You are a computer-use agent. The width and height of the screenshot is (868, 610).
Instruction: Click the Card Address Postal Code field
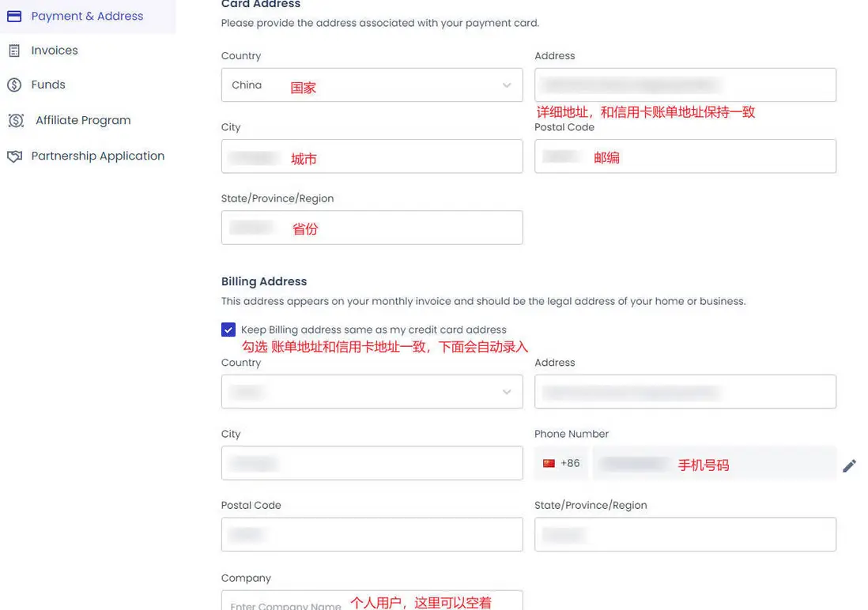tap(685, 156)
